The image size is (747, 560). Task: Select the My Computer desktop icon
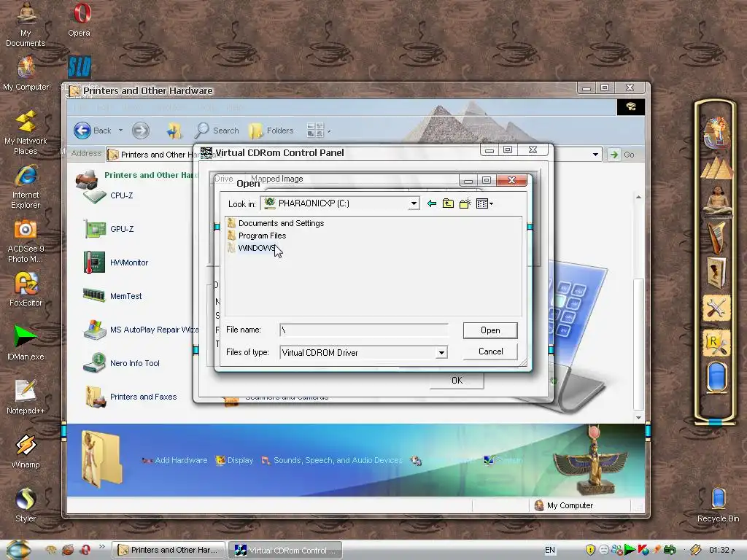(x=26, y=74)
